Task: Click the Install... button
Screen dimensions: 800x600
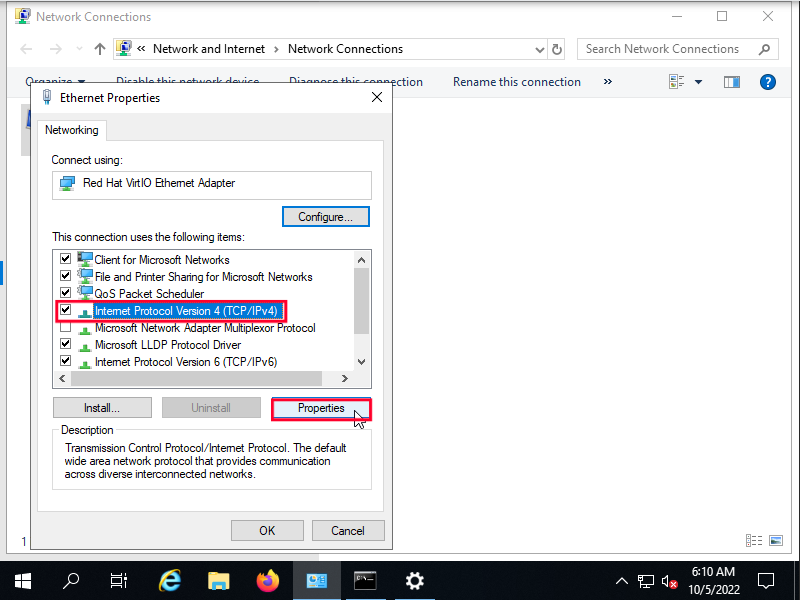Action: pos(102,408)
